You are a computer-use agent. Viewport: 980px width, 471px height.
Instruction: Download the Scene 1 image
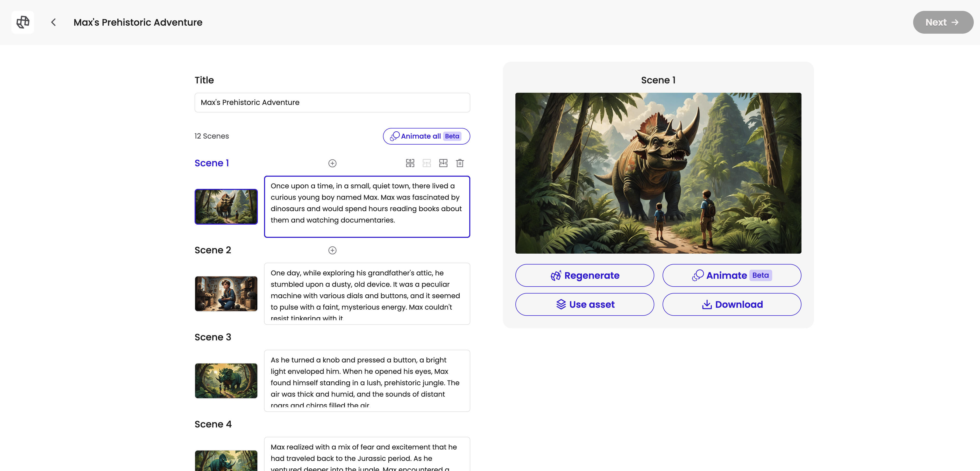pos(731,304)
